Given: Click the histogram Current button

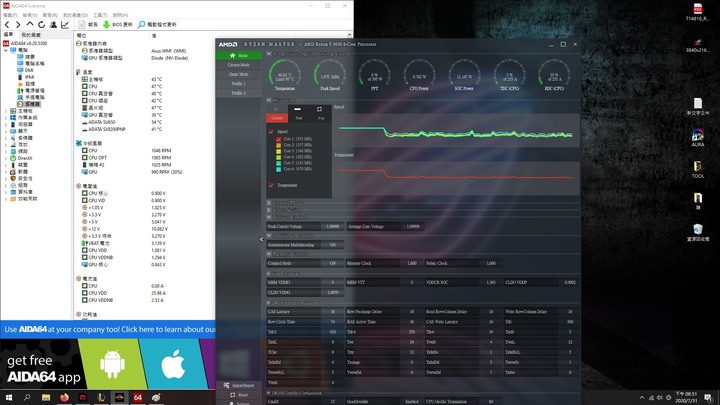Looking at the screenshot, I should 277,118.
